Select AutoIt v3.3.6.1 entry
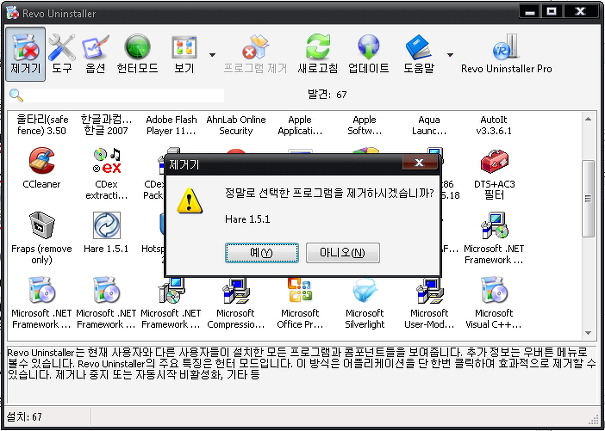This screenshot has height=431, width=605. 494,125
